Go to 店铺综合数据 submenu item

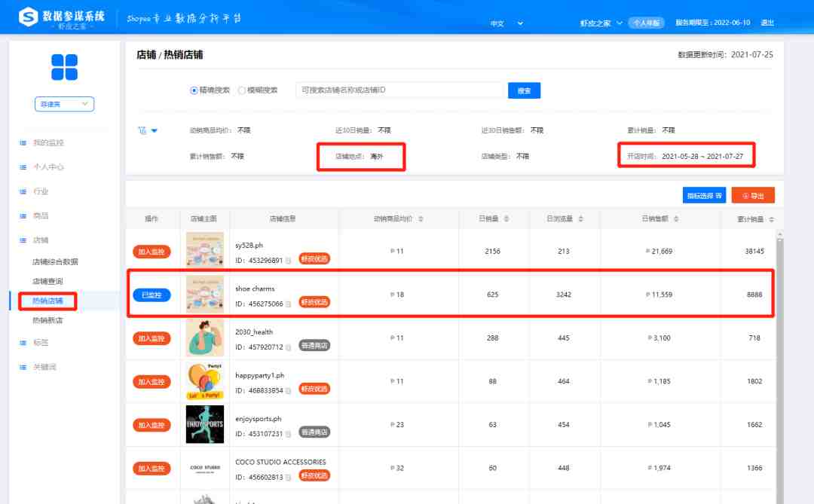coord(55,261)
